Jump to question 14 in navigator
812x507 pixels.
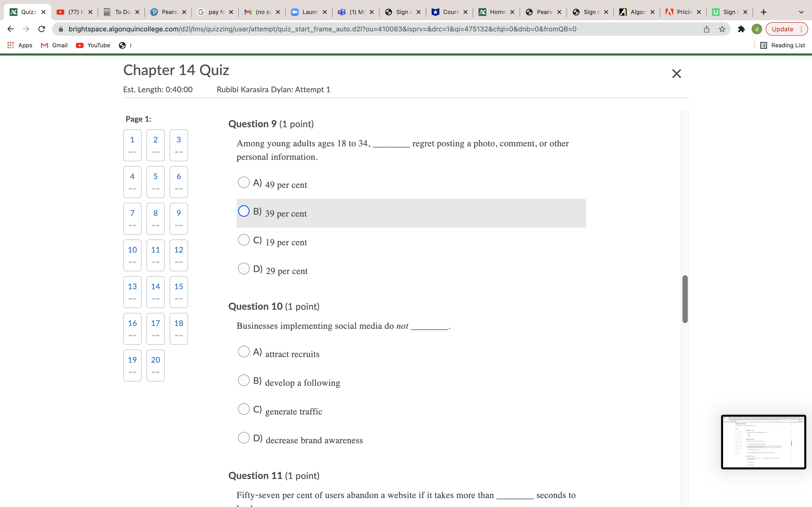(155, 292)
